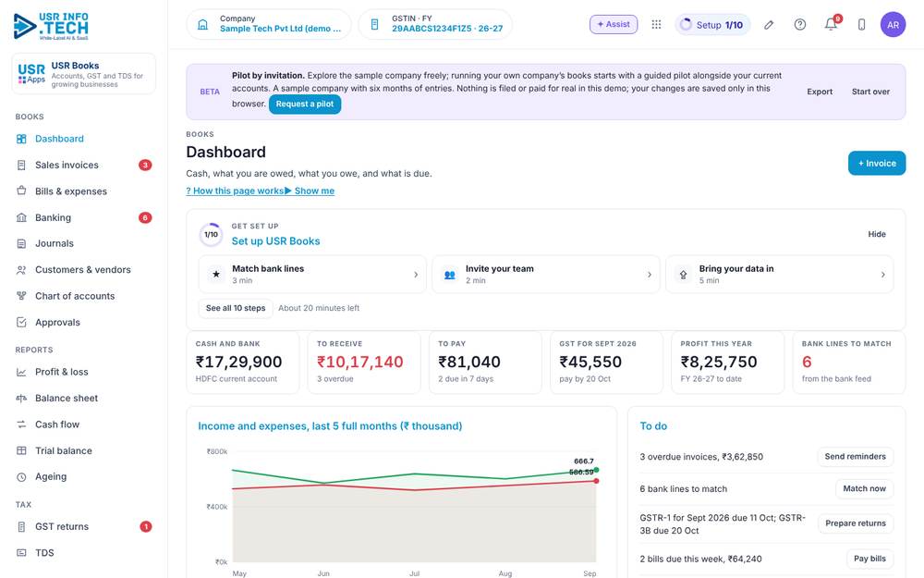
Task: Click the Ageing clock icon
Action: point(21,477)
